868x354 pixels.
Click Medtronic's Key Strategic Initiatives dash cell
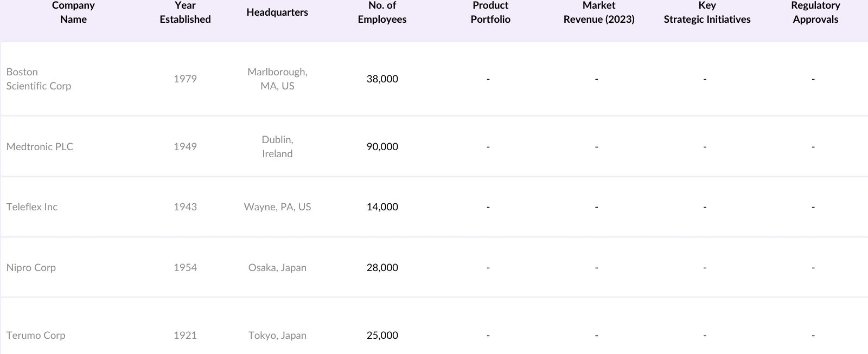pyautogui.click(x=705, y=147)
